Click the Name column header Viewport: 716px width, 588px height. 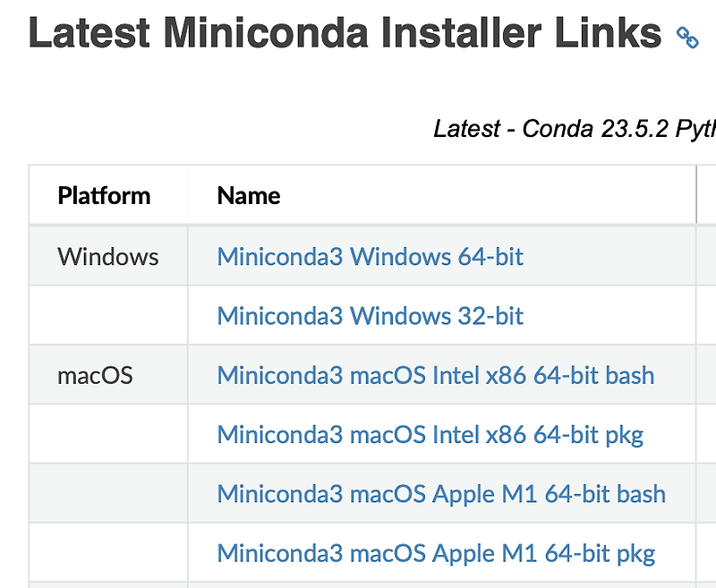[249, 195]
